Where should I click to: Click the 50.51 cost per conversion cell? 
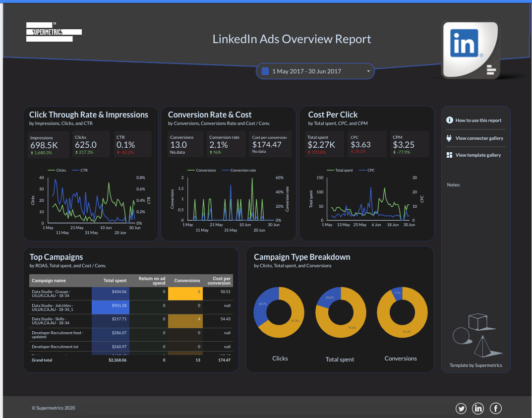click(x=218, y=294)
